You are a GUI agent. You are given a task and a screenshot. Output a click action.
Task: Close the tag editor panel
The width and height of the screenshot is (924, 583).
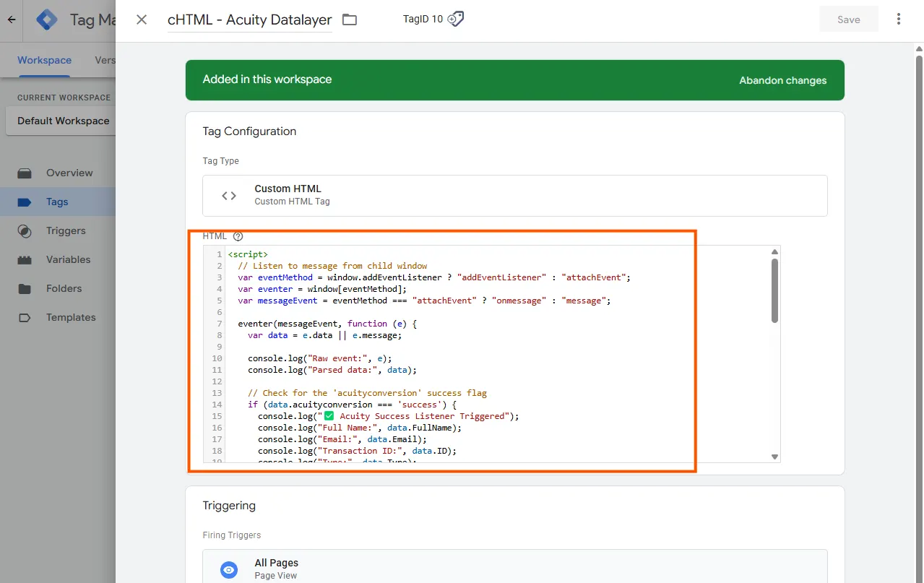point(142,20)
